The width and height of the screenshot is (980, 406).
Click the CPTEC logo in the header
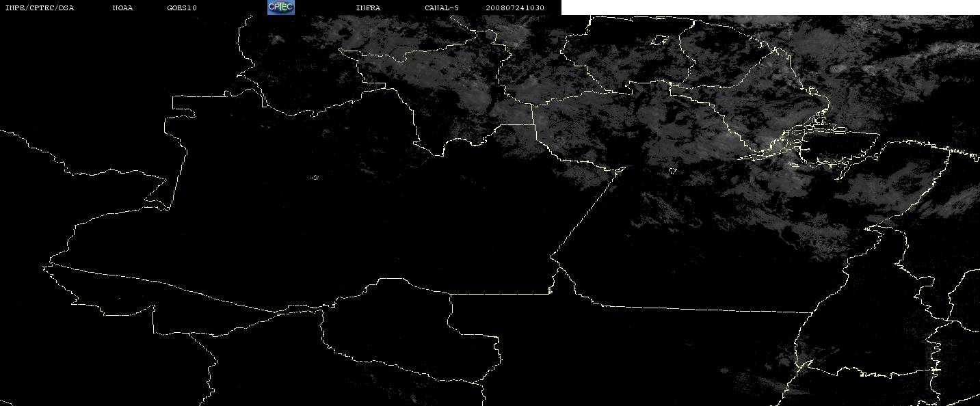pyautogui.click(x=280, y=8)
